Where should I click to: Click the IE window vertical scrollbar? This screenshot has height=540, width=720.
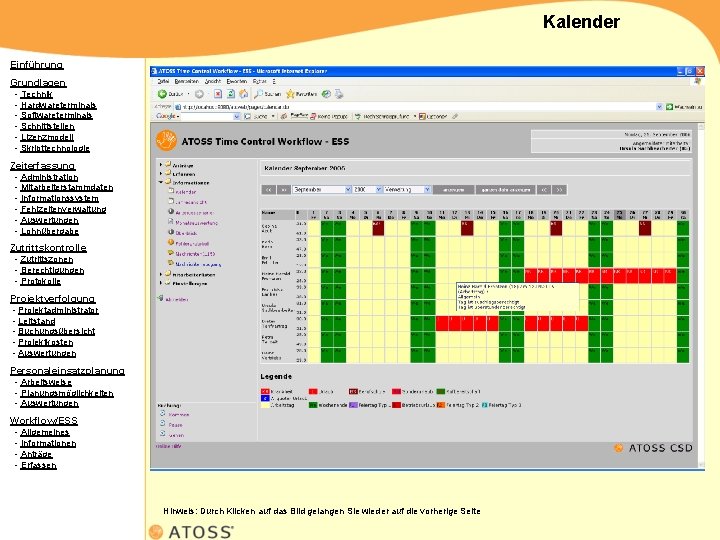tap(701, 295)
